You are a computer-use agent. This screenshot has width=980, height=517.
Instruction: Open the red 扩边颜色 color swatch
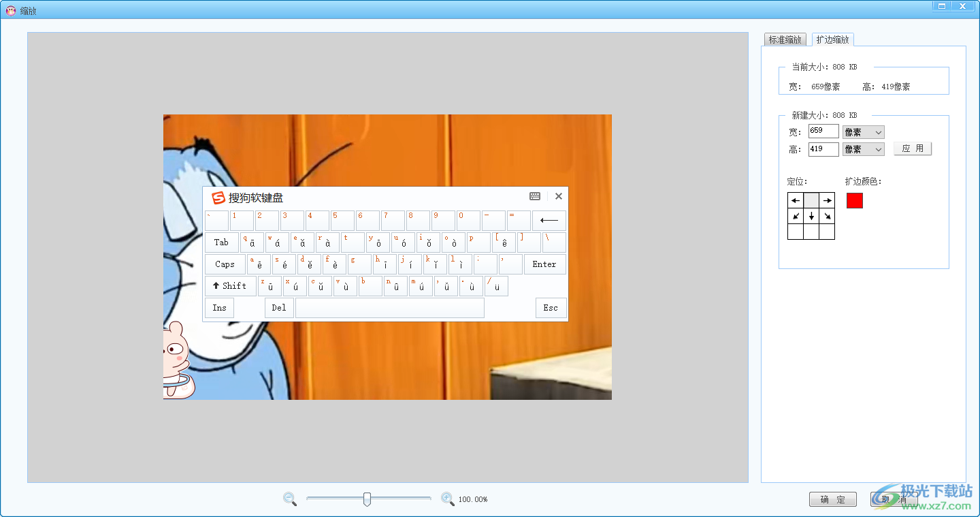click(855, 200)
